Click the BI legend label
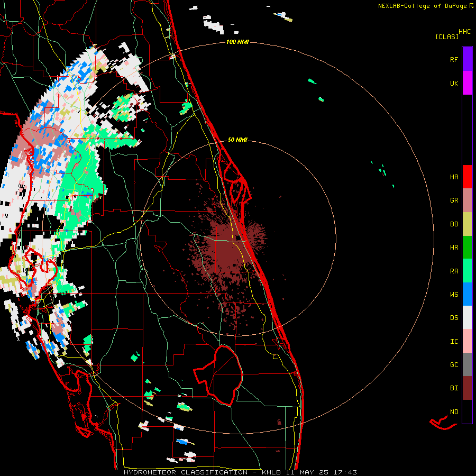Screen dimensions: 476x476 pyautogui.click(x=454, y=388)
